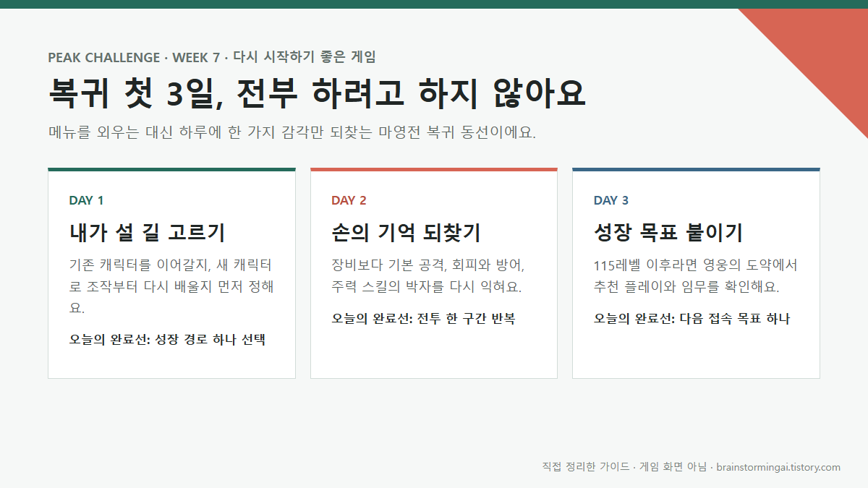The height and width of the screenshot is (488, 868).
Task: Click the 'DAY 1' label
Action: [86, 200]
